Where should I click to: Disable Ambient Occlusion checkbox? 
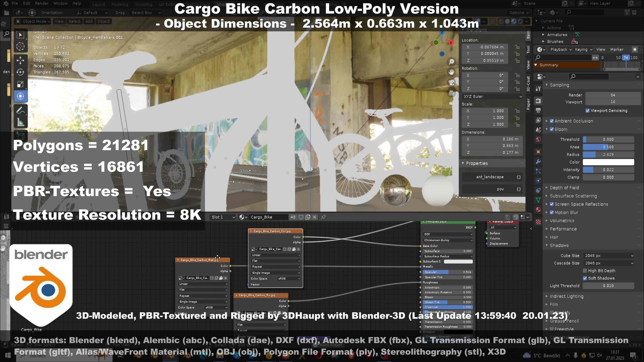(x=552, y=121)
